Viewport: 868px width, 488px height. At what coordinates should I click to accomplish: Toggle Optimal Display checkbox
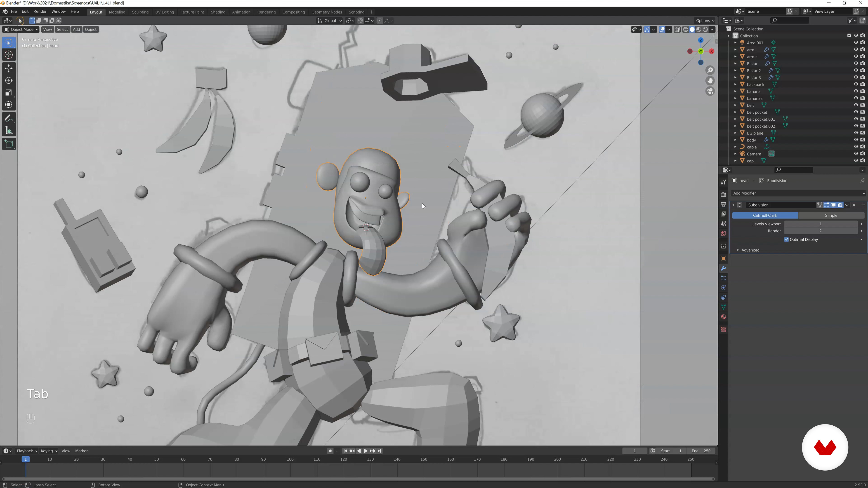tap(786, 239)
